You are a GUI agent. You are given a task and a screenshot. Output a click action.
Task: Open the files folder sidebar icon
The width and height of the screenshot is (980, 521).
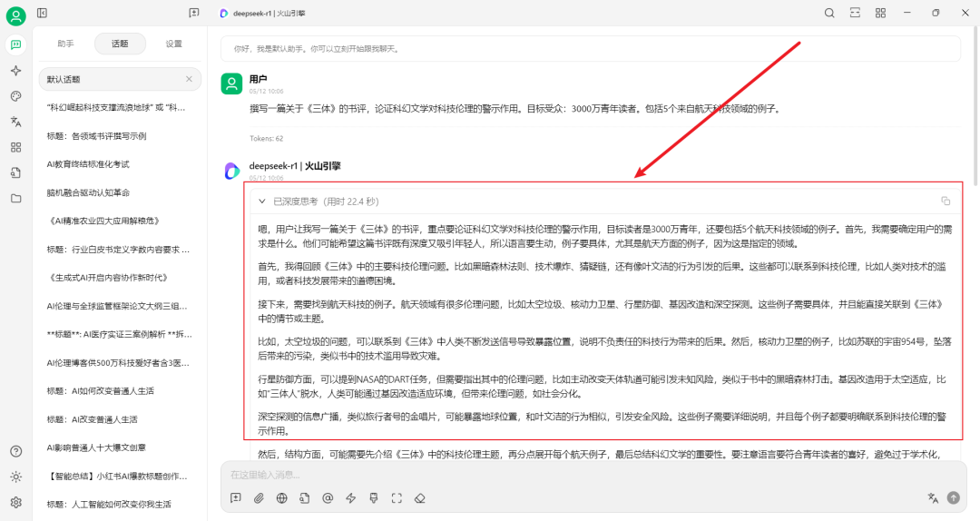point(15,198)
